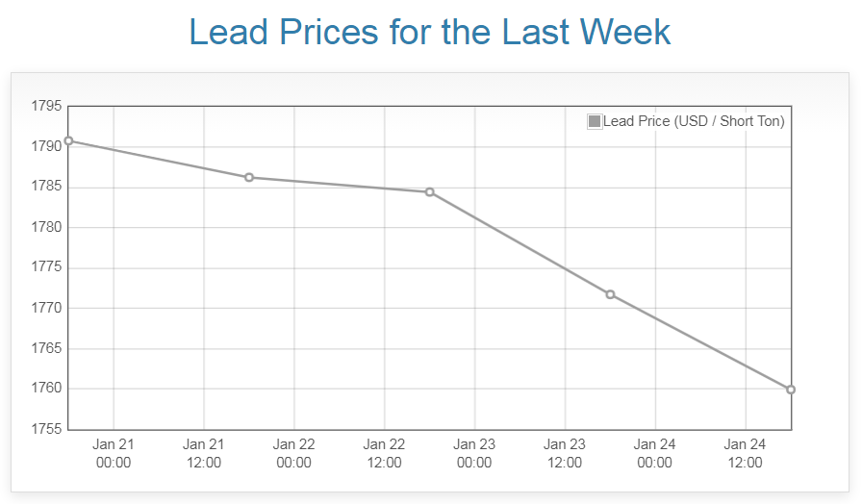
Task: Select the data point near 1786
Action: [249, 177]
